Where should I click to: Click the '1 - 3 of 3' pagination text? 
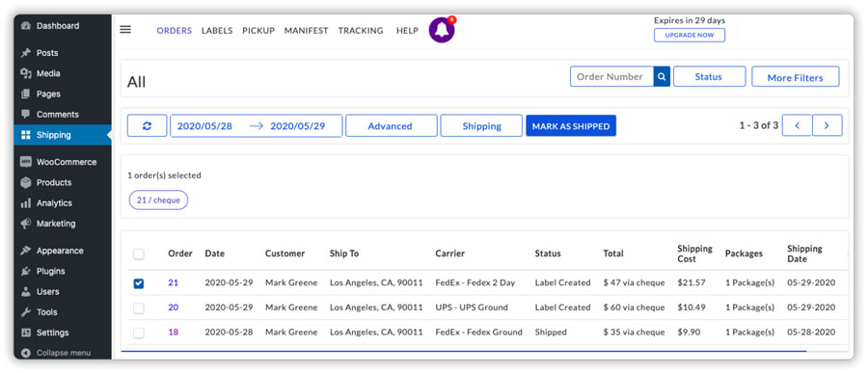coord(758,125)
